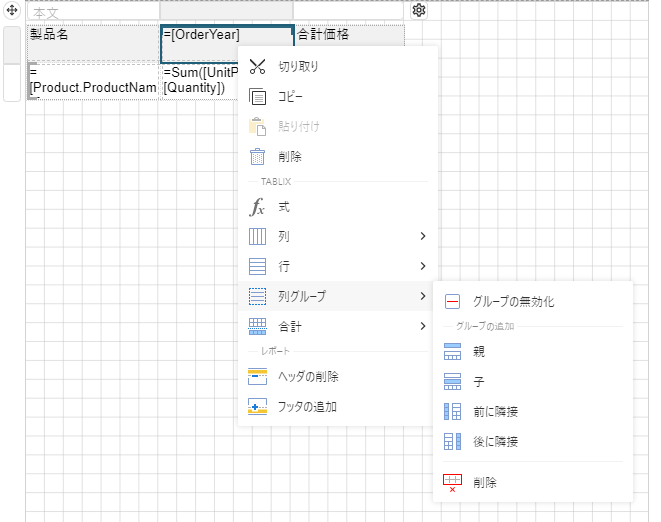This screenshot has height=522, width=661.
Task: Click the adjacent-before group icon
Action: pyautogui.click(x=452, y=412)
